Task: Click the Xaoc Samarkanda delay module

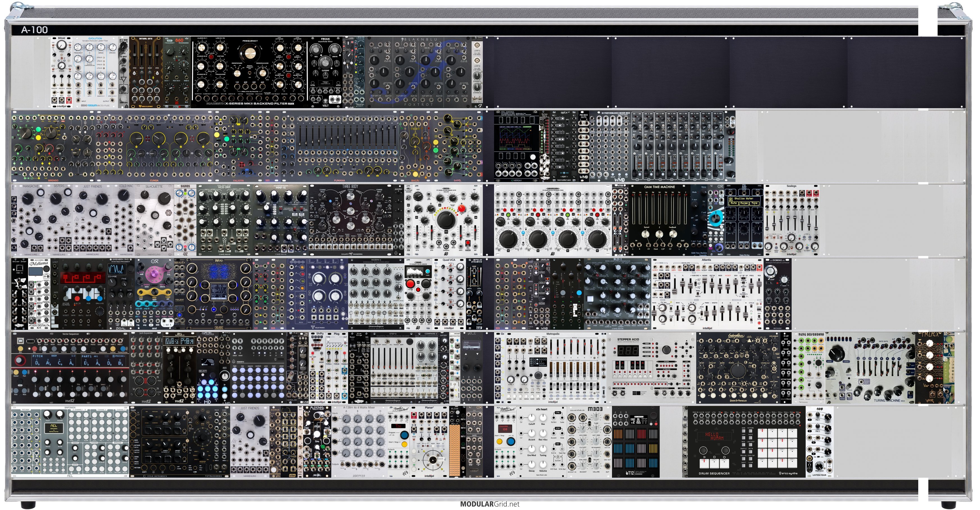Action: 553,221
